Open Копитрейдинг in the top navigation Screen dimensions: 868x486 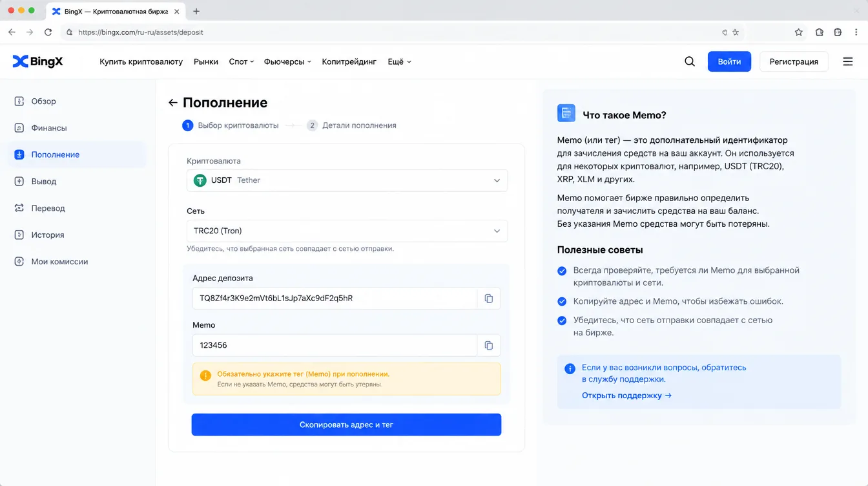(x=349, y=61)
